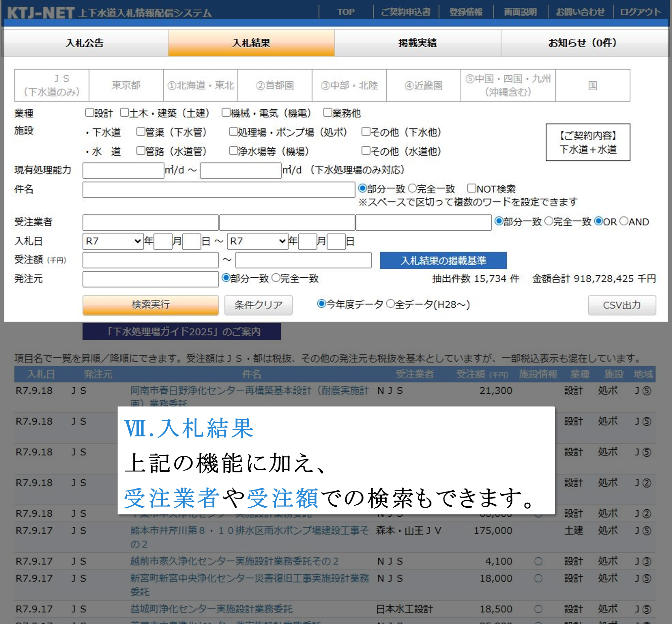The image size is (672, 624).
Task: Tick the 管渠(下水管) checkbox
Action: (x=140, y=132)
